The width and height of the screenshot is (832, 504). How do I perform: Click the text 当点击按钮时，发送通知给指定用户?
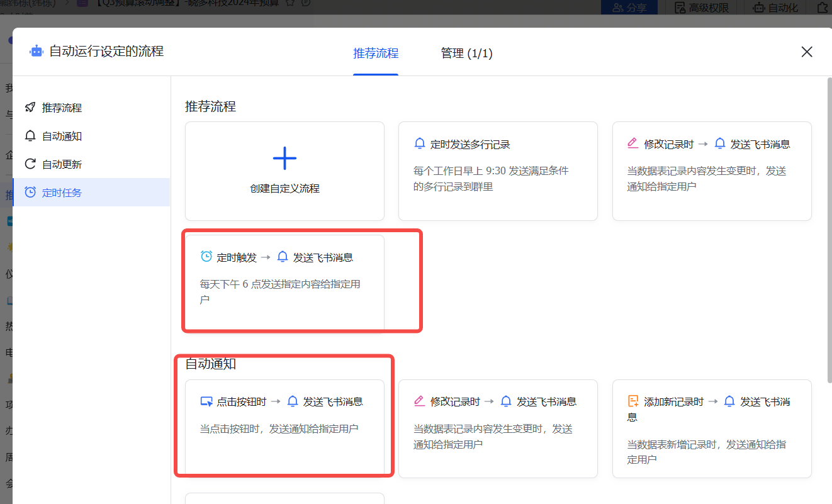click(x=279, y=429)
